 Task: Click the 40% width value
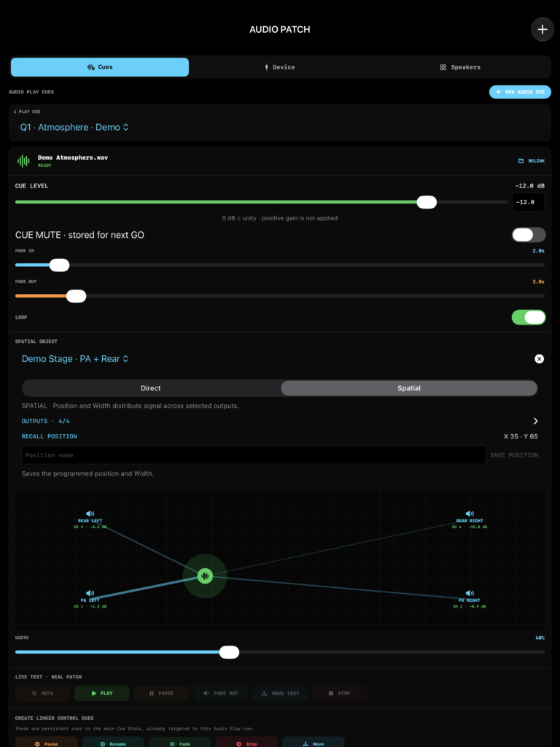(x=540, y=638)
